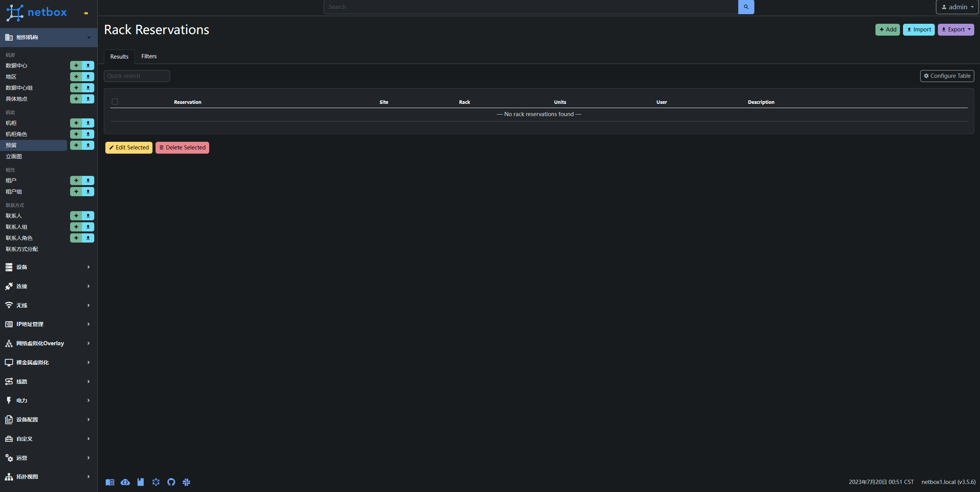Image resolution: width=980 pixels, height=492 pixels.
Task: Select the Results tab
Action: 119,56
